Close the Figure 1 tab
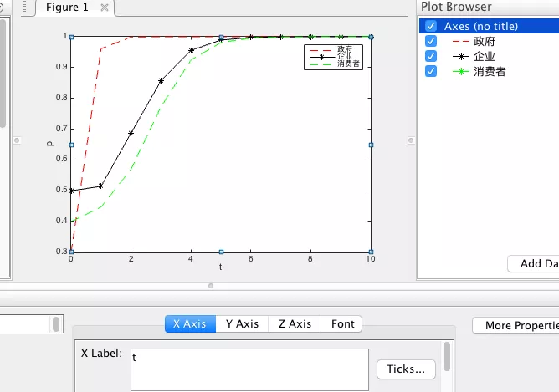 click(x=104, y=8)
